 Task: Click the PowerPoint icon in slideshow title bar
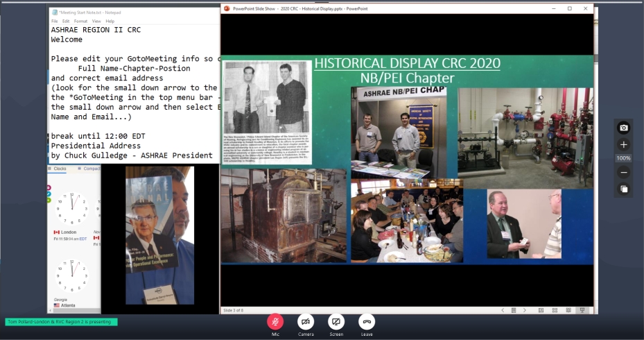pyautogui.click(x=226, y=8)
